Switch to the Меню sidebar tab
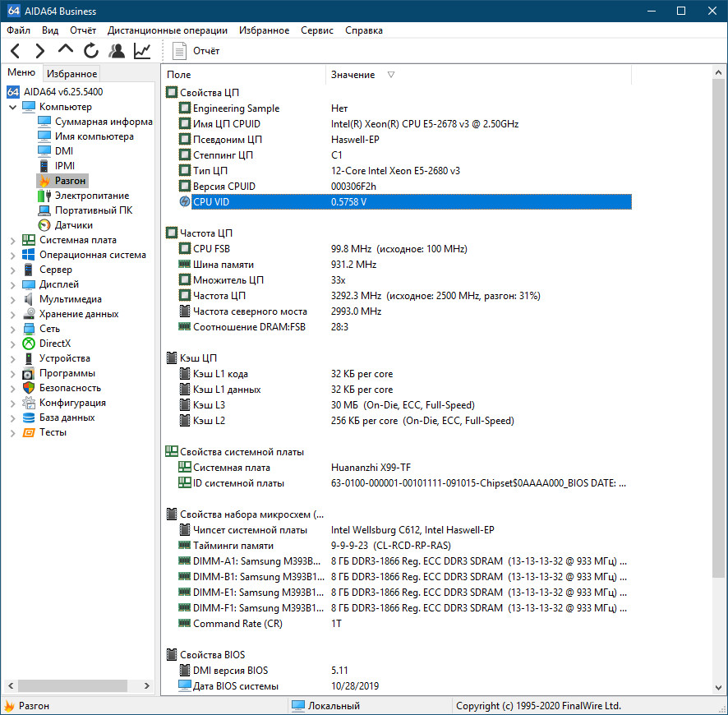The width and height of the screenshot is (728, 715). 21,72
